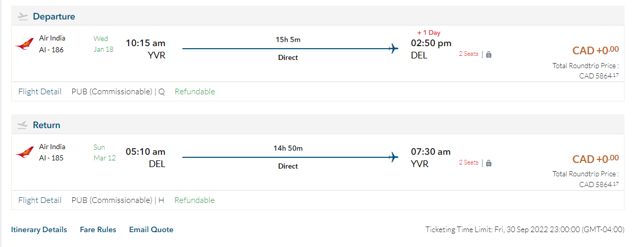
Task: Click the Email Quote link
Action: pos(151,230)
